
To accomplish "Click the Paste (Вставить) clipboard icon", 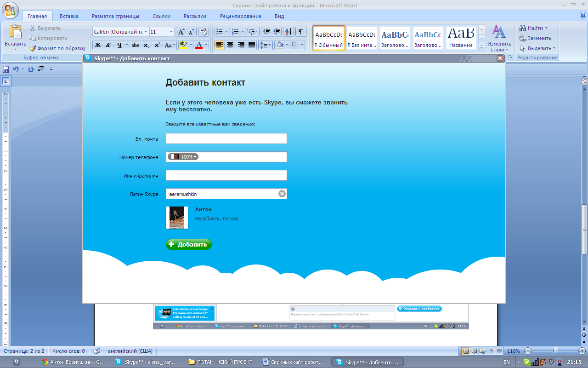I will pos(16,32).
